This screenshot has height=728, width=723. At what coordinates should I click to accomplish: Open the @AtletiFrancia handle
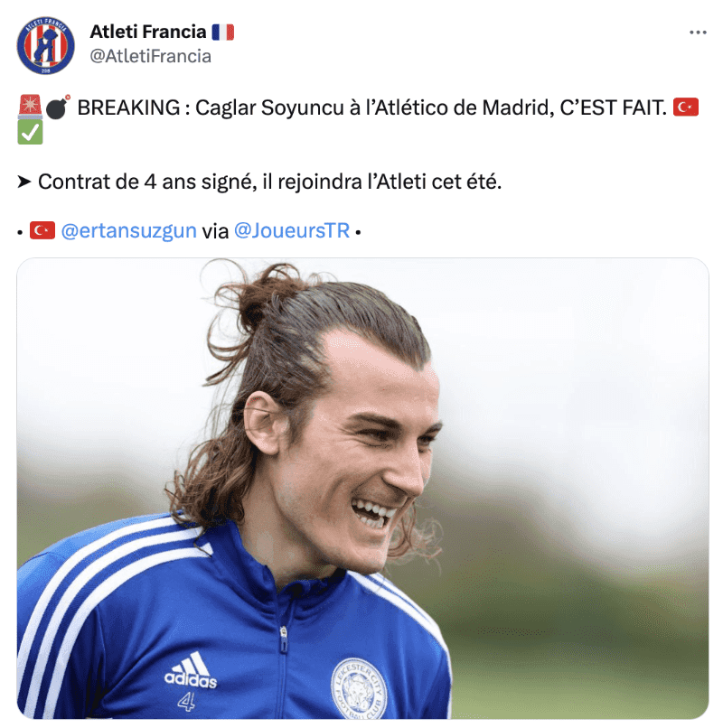coord(150,56)
